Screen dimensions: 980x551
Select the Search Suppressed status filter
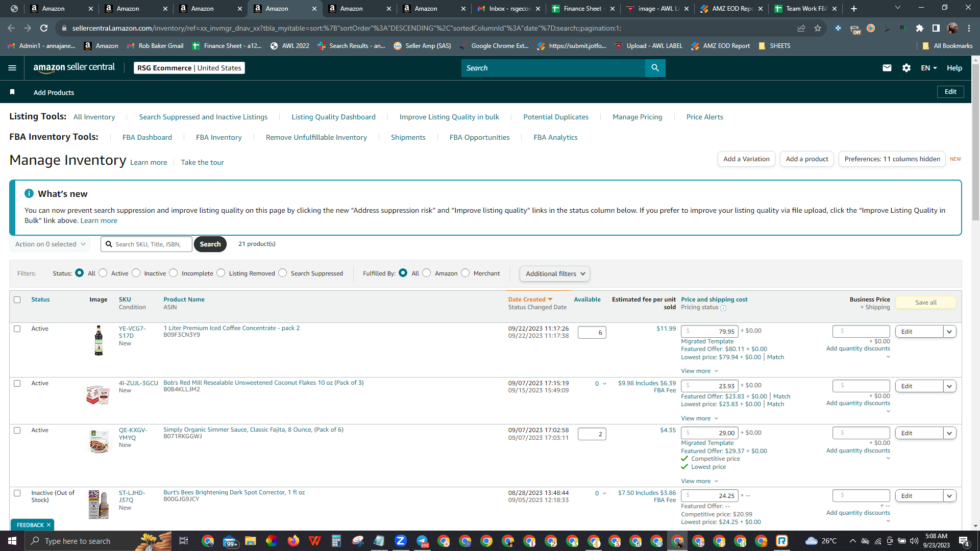coord(283,273)
